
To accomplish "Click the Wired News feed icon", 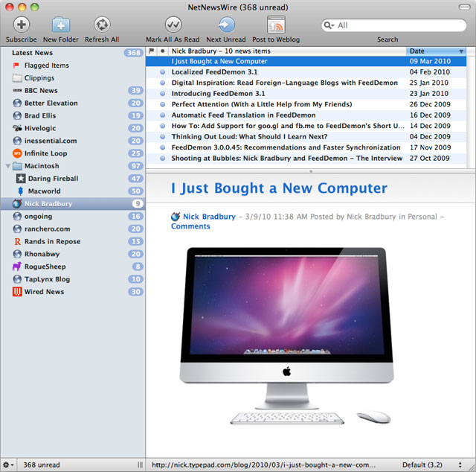I will pyautogui.click(x=17, y=292).
